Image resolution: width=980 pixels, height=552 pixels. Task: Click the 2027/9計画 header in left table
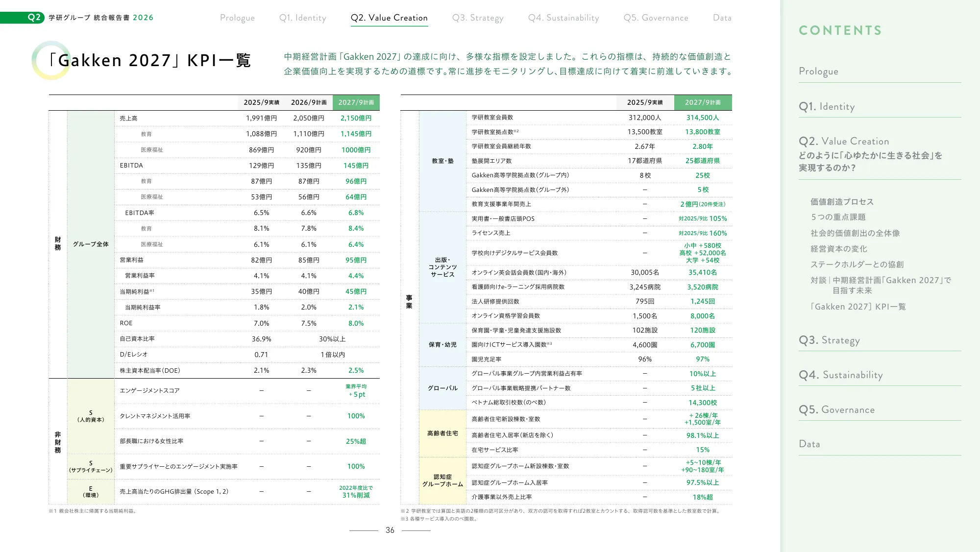point(356,102)
